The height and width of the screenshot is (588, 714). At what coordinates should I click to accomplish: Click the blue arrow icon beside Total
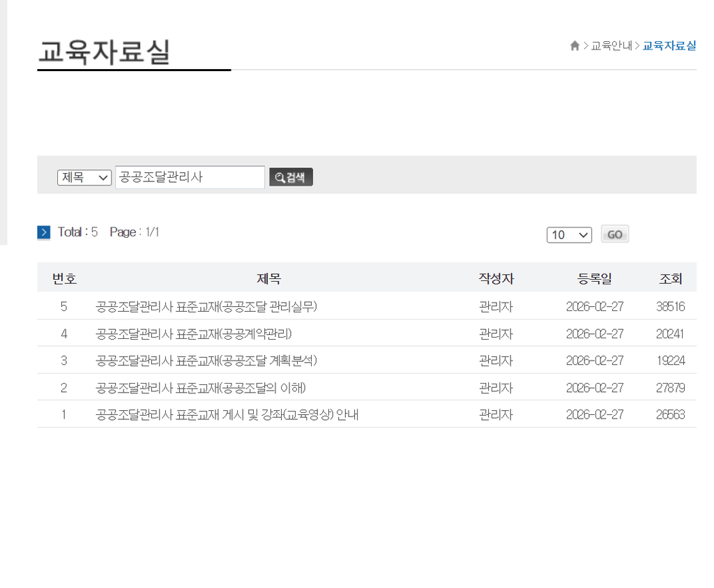[44, 232]
